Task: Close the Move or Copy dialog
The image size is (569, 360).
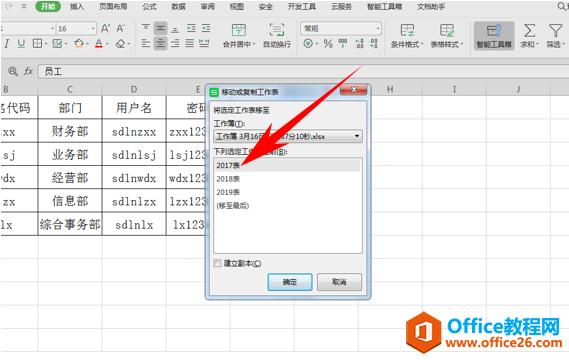Action: coord(354,90)
